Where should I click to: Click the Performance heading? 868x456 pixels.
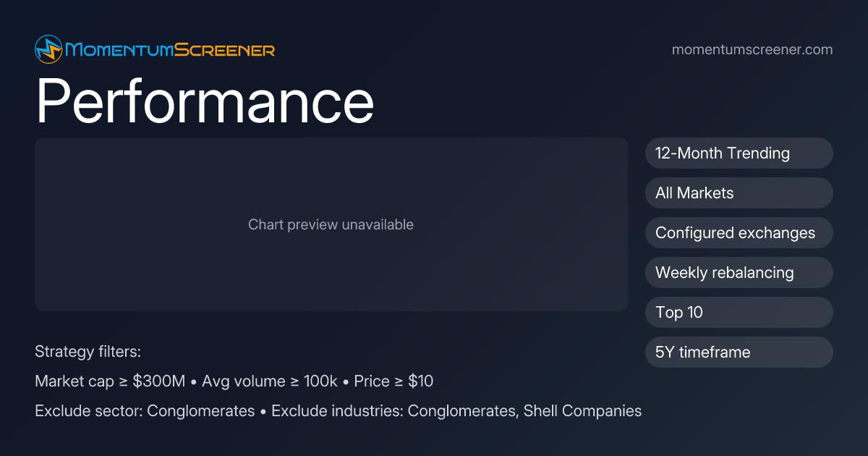205,101
